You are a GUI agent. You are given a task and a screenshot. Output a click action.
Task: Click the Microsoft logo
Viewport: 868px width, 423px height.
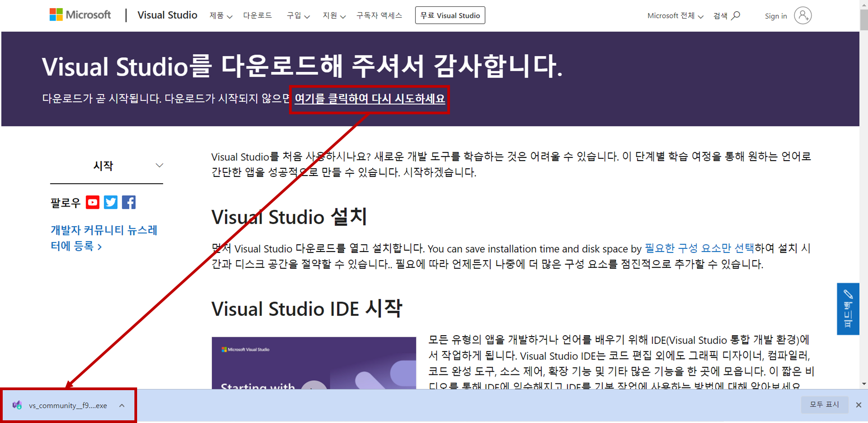(x=80, y=15)
